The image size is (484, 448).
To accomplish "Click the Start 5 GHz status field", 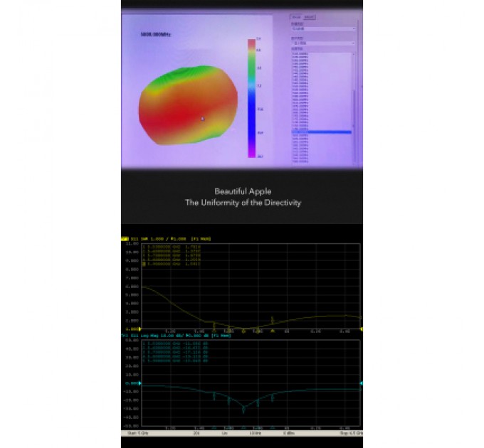I will pyautogui.click(x=136, y=432).
